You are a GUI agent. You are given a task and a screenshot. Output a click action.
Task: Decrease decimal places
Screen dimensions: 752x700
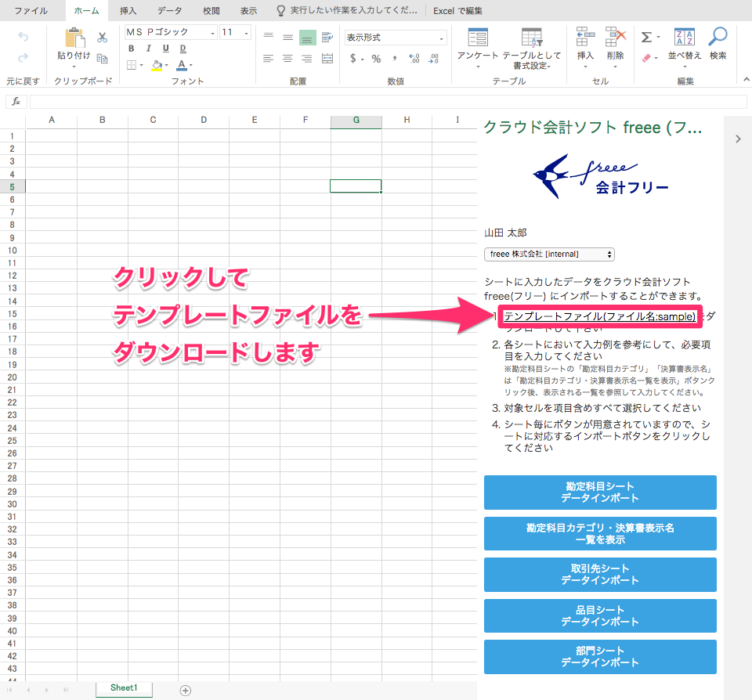433,59
